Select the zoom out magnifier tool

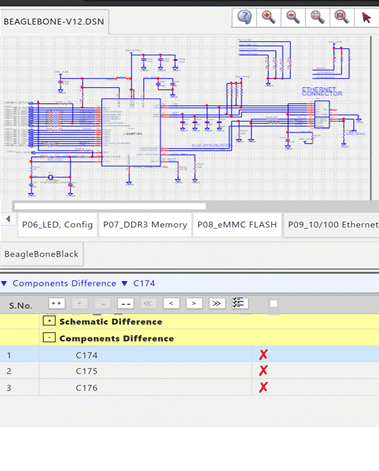(293, 17)
